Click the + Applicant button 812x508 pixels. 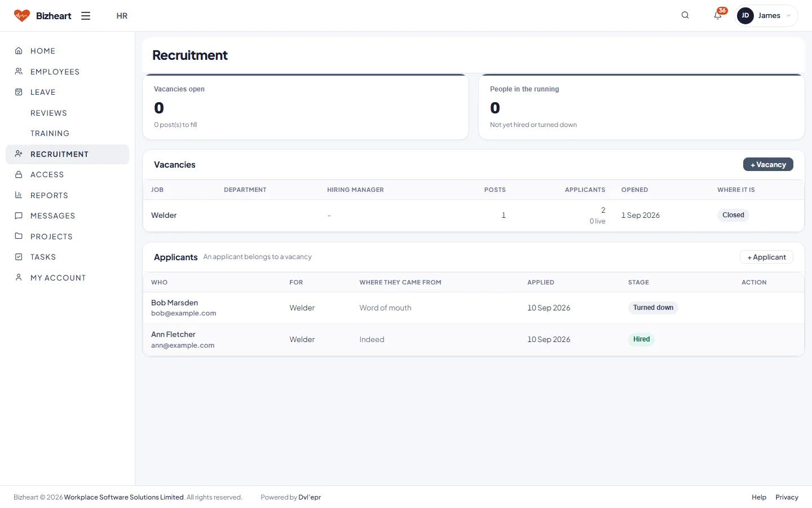[x=766, y=257]
